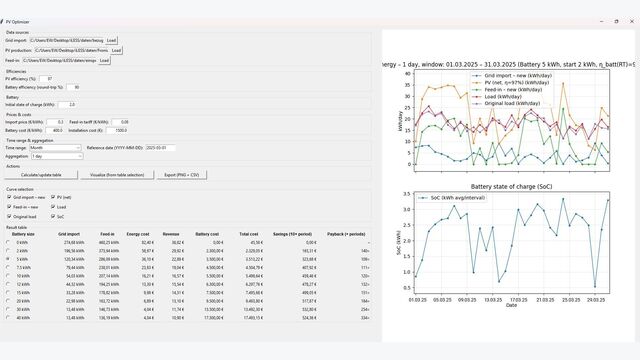Click the Battery cost input field
Viewport: 640px width, 360px height.
point(54,131)
